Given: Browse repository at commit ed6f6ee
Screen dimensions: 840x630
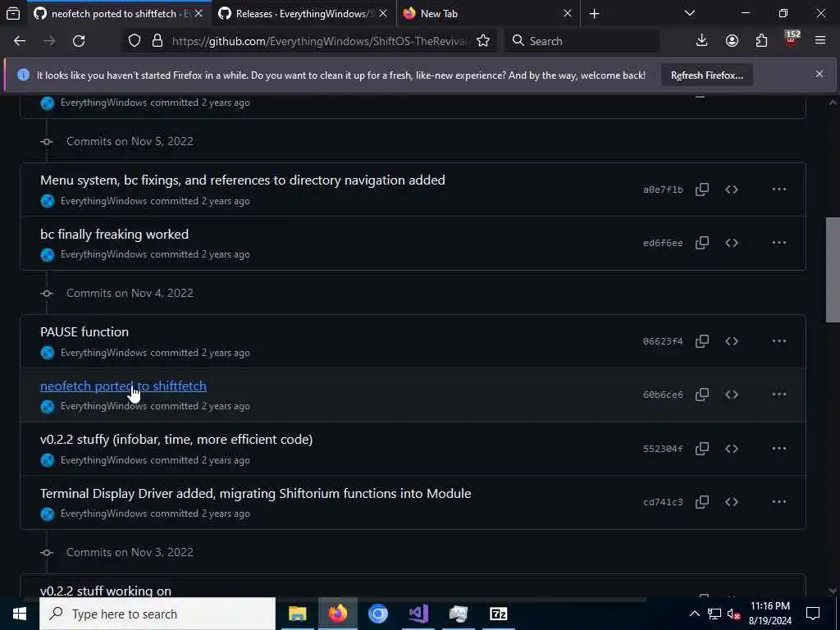Looking at the screenshot, I should tap(732, 243).
